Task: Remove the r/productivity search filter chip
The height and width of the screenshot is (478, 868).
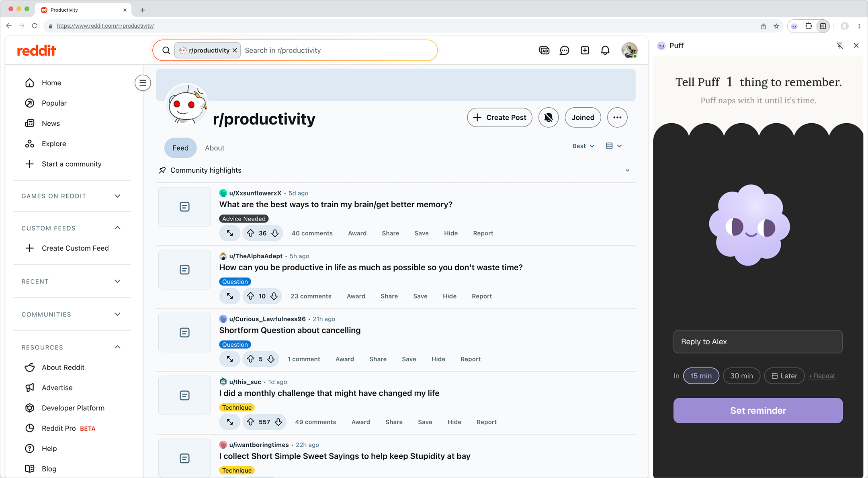Action: click(235, 50)
